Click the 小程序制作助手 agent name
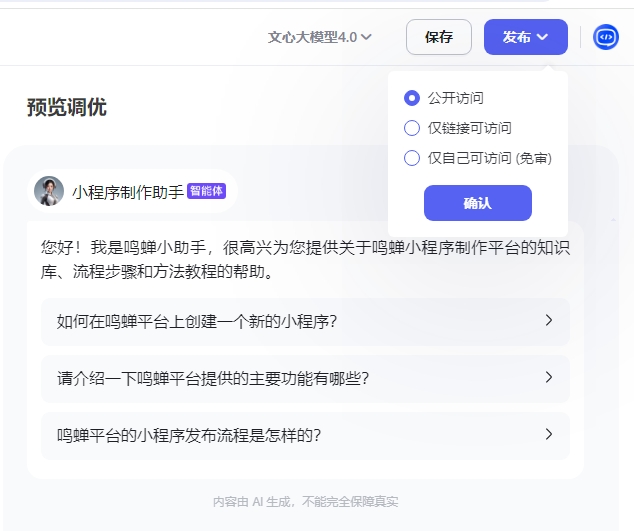This screenshot has height=531, width=634. click(128, 192)
